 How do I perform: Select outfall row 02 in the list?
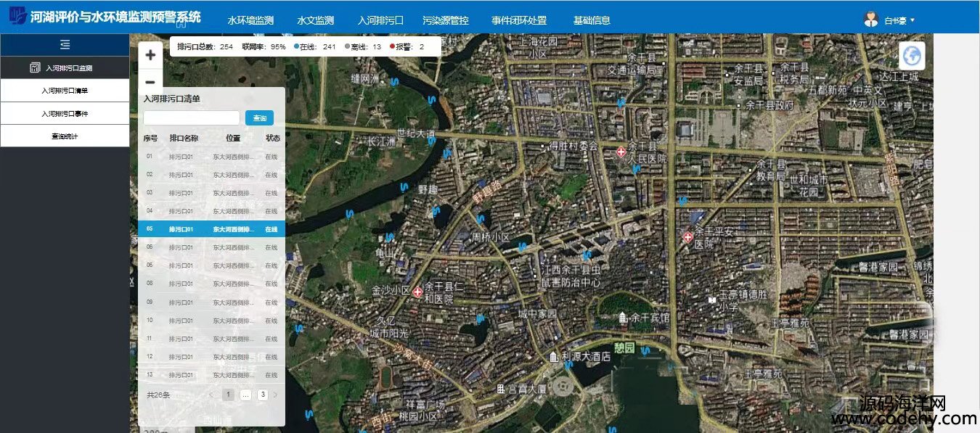(x=211, y=174)
